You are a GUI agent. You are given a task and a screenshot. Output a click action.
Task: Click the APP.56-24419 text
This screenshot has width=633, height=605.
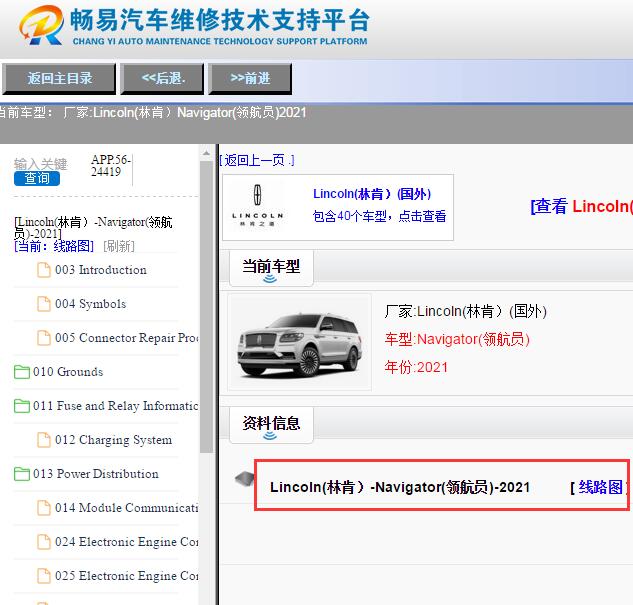(110, 165)
